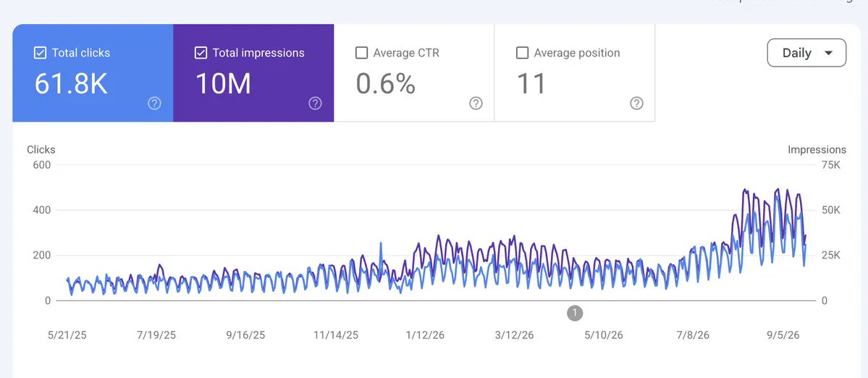Enable the Average position checkbox
This screenshot has width=868, height=378.
(522, 53)
